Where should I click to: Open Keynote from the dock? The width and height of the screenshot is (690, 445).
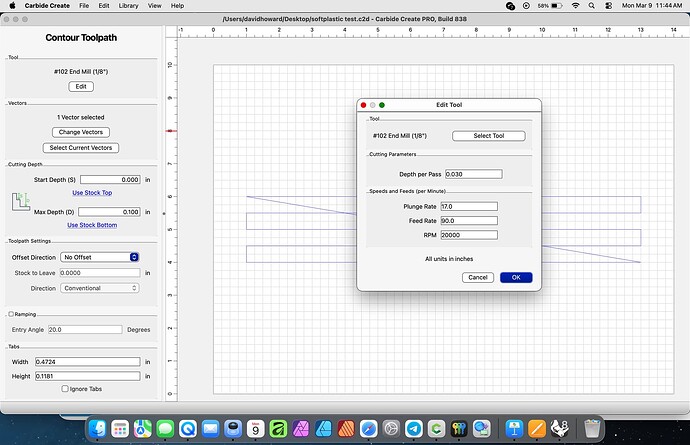[514, 428]
